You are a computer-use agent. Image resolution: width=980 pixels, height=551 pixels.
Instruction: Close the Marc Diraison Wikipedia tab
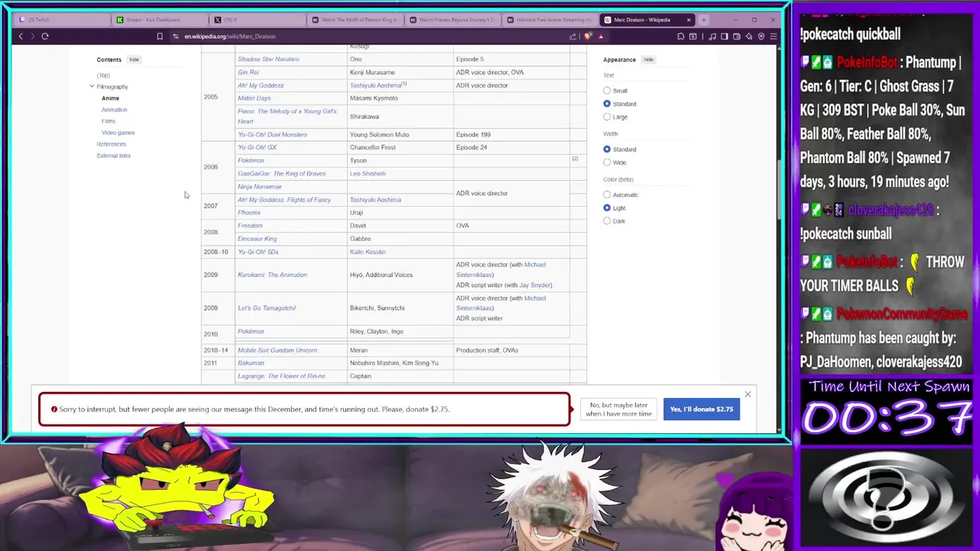tap(688, 19)
